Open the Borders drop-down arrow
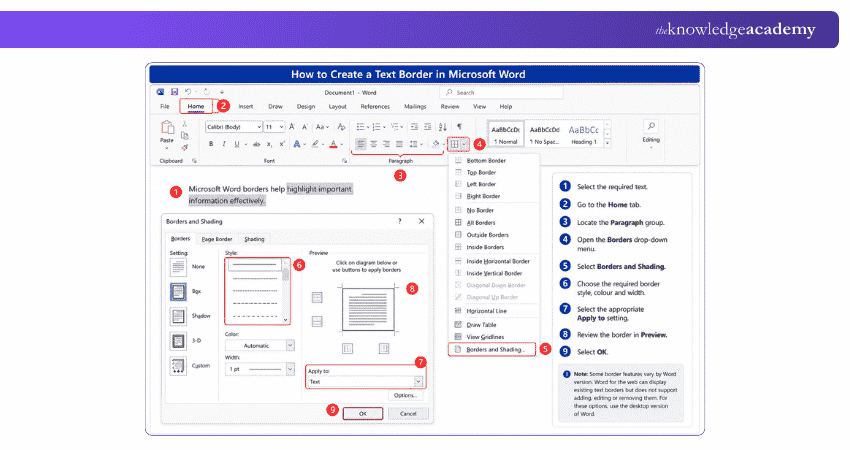Viewport: 850px width, 450px height. [x=464, y=144]
